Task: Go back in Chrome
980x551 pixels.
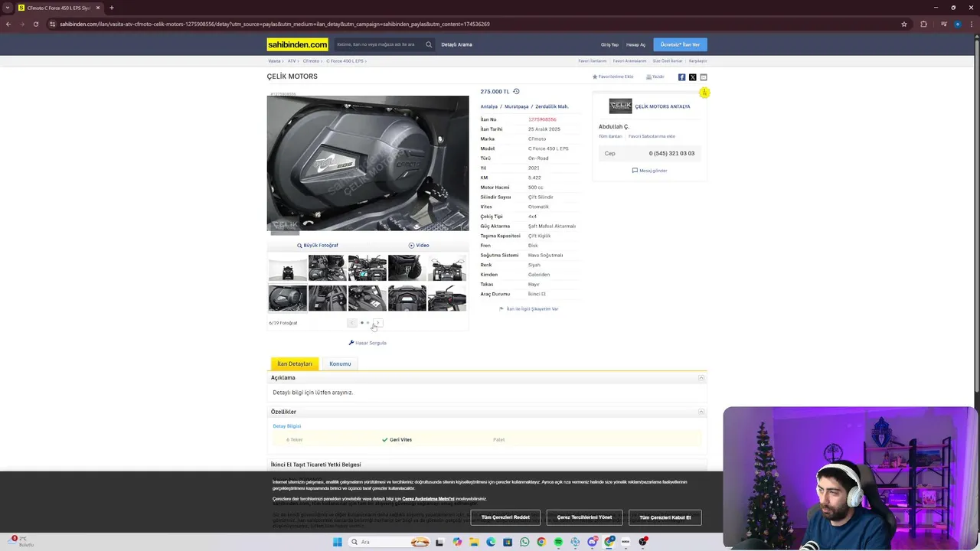Action: tap(8, 24)
